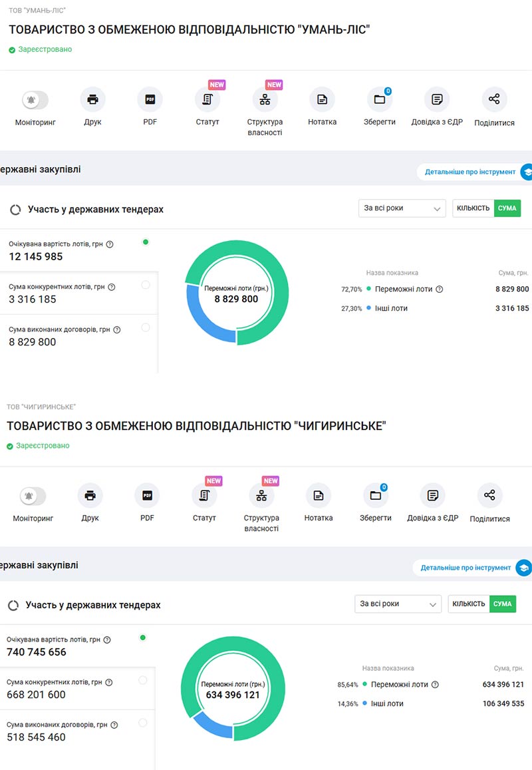This screenshot has width=532, height=770.
Task: Open 'За всі роки' dropdown for Умань-Ліс
Action: pyautogui.click(x=402, y=208)
